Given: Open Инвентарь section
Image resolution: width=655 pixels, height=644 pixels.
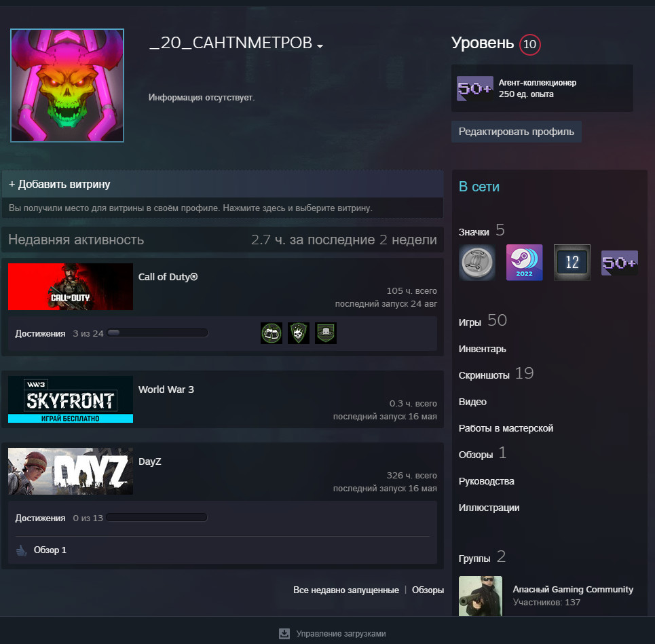Looking at the screenshot, I should (483, 349).
